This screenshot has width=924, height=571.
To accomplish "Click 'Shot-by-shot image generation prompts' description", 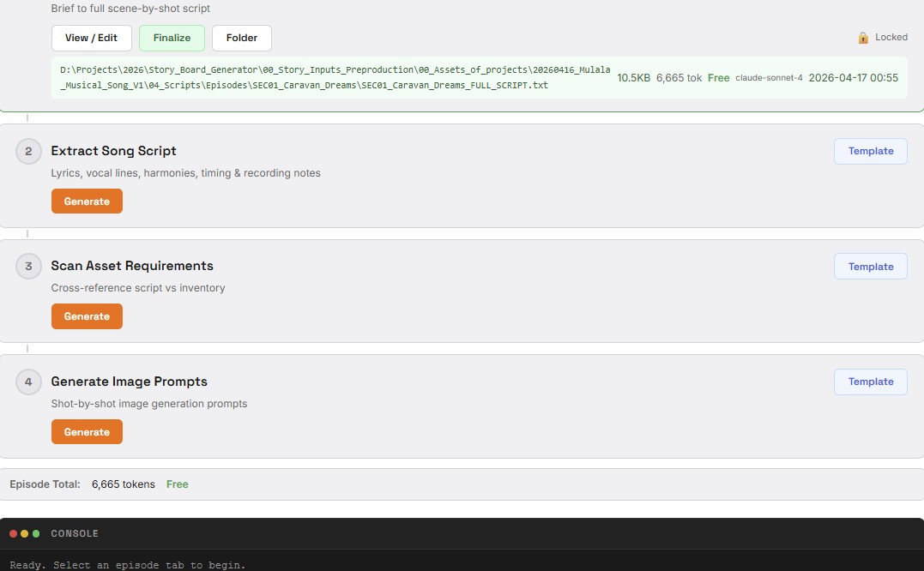I will 149,404.
